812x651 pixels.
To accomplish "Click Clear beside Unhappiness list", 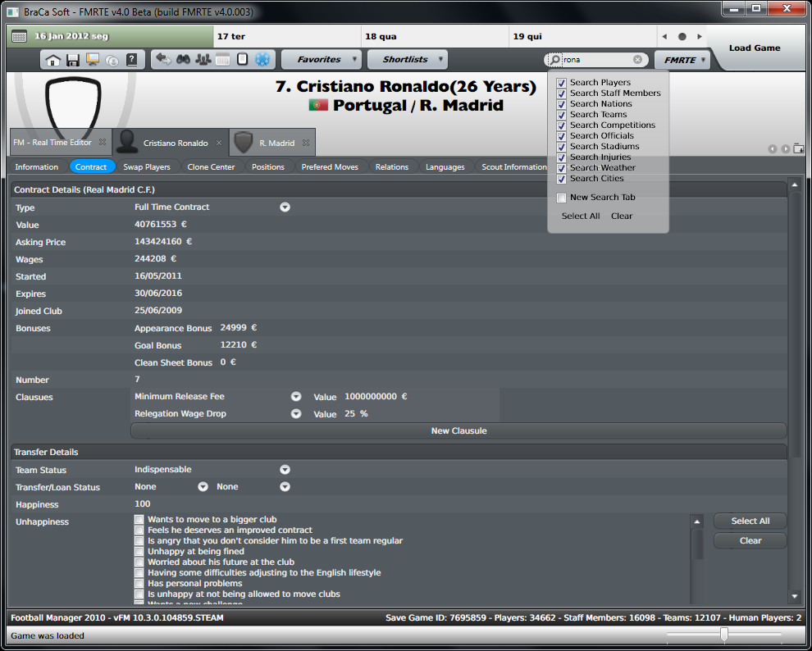I will pos(750,541).
